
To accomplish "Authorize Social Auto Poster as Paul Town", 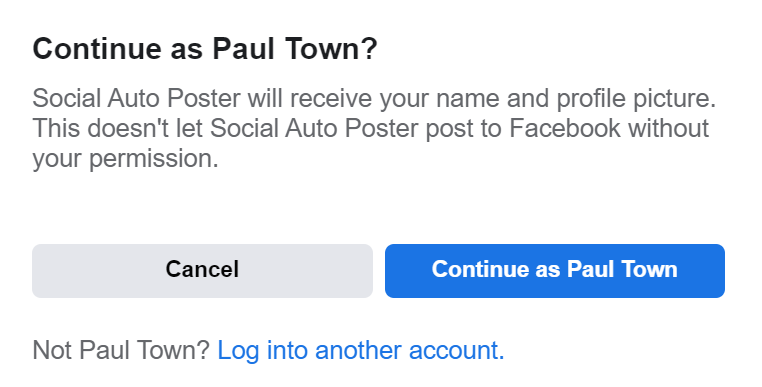I will point(554,271).
